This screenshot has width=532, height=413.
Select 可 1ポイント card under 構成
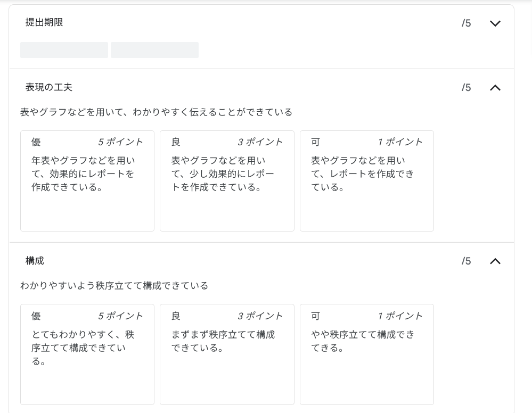coord(367,354)
